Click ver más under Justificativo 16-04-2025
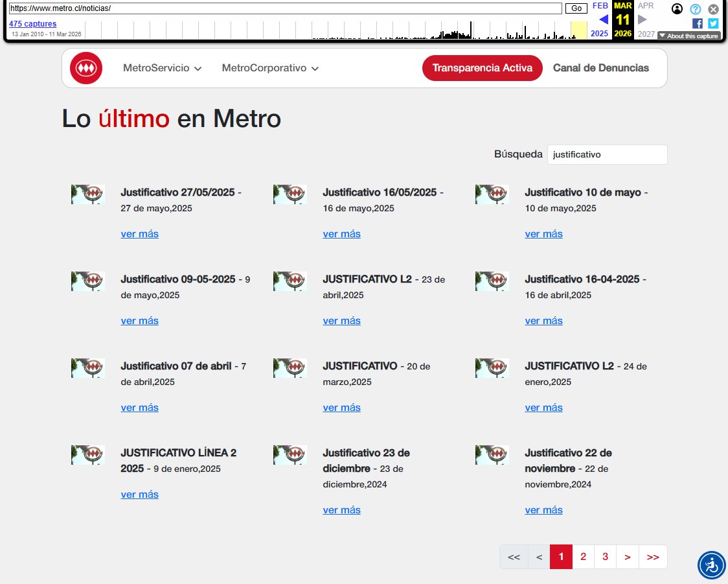728x584 pixels. [x=543, y=321]
